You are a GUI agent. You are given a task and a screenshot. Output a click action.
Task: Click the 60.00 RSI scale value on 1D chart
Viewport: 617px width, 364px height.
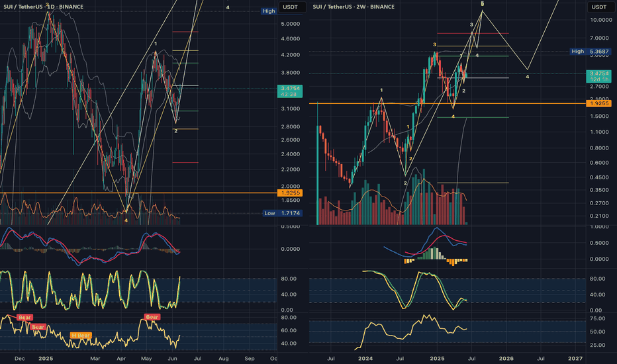click(x=289, y=330)
